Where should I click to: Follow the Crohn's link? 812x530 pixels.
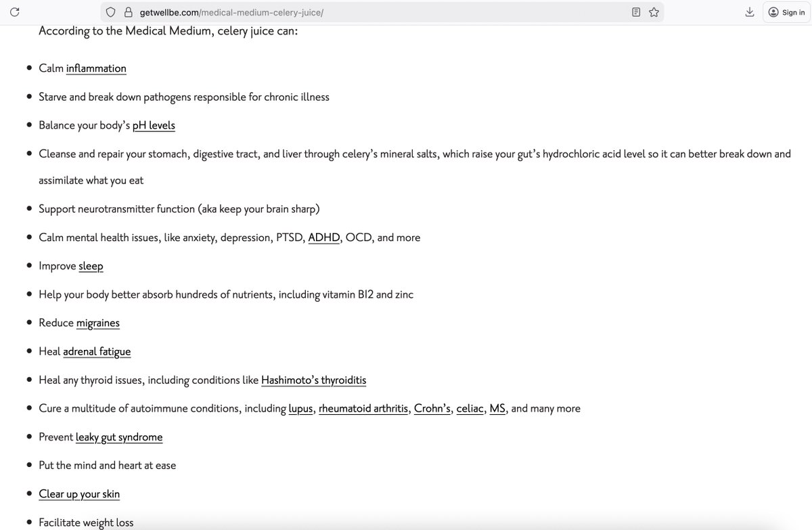click(x=432, y=408)
